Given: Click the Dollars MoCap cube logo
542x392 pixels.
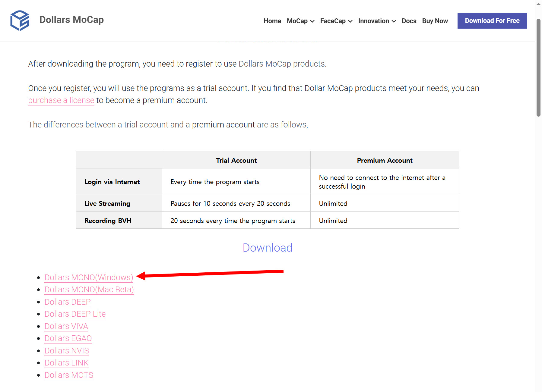Looking at the screenshot, I should [x=20, y=20].
